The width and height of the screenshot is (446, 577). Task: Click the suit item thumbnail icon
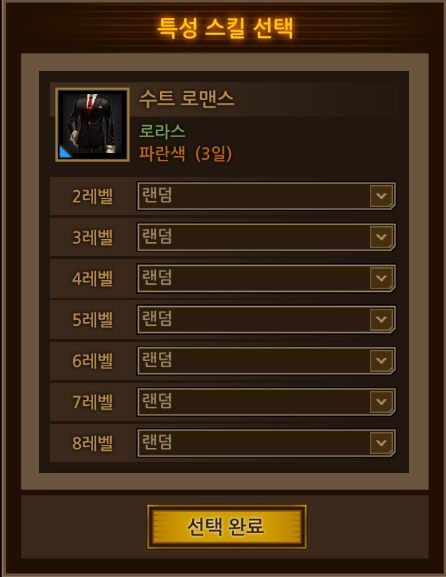click(92, 124)
